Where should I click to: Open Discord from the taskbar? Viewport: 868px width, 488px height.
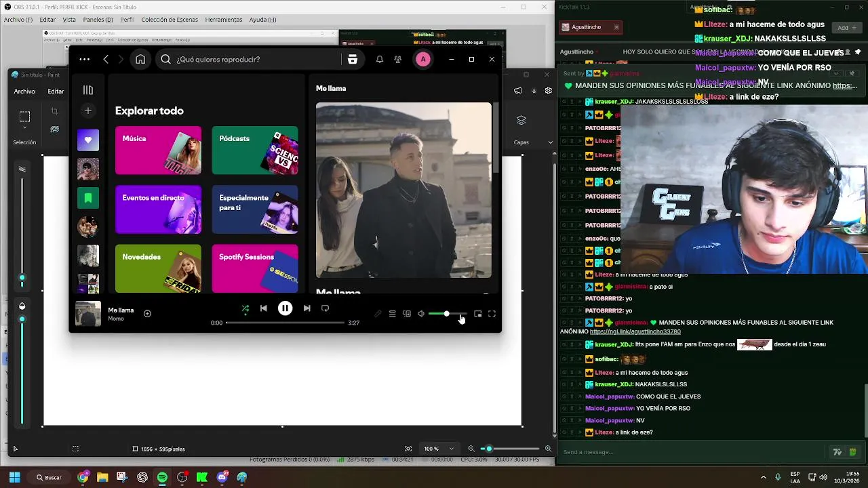[x=222, y=477]
